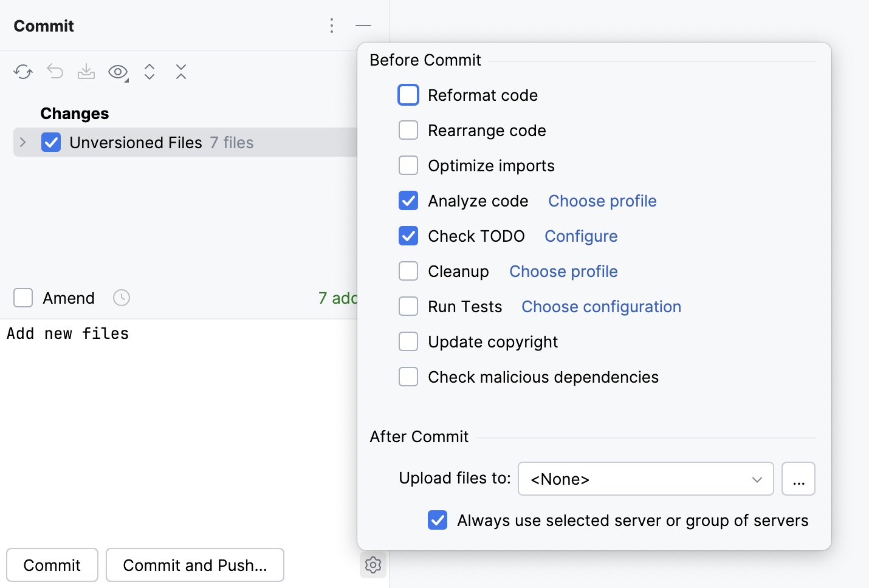Check the Amend checkbox
This screenshot has width=869, height=588.
(22, 298)
